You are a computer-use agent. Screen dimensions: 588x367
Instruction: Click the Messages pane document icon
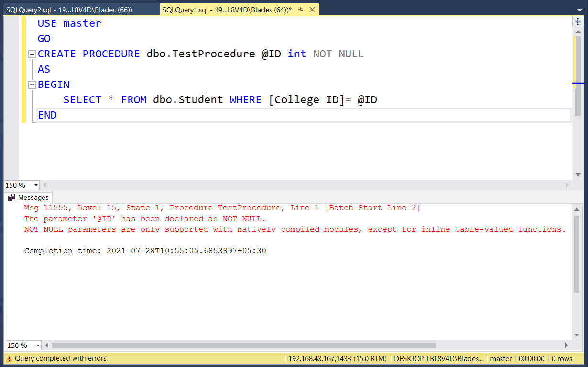pyautogui.click(x=11, y=197)
